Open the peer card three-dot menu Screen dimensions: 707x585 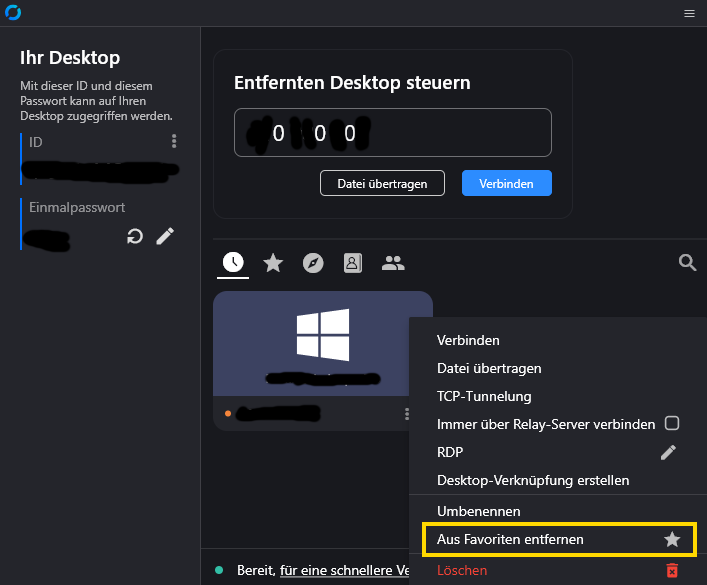406,414
